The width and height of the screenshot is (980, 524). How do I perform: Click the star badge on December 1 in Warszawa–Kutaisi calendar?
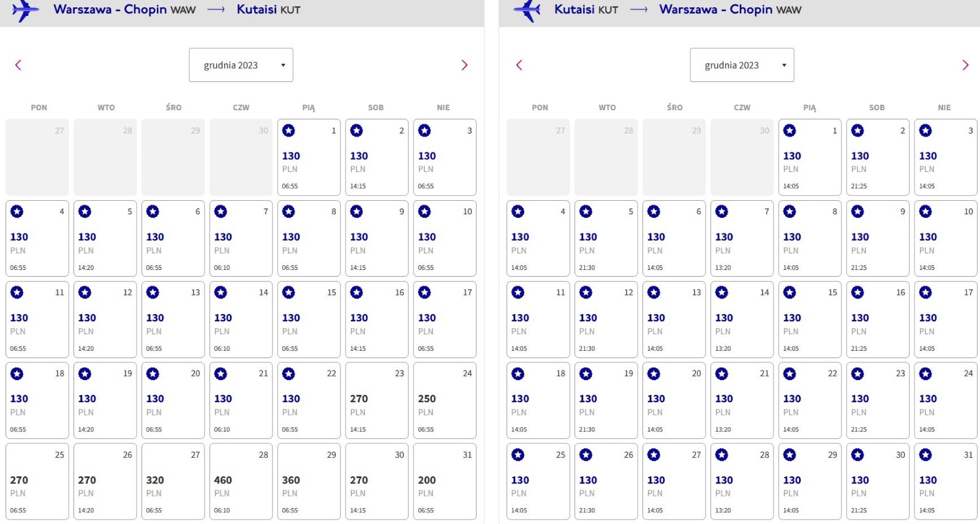(x=288, y=130)
